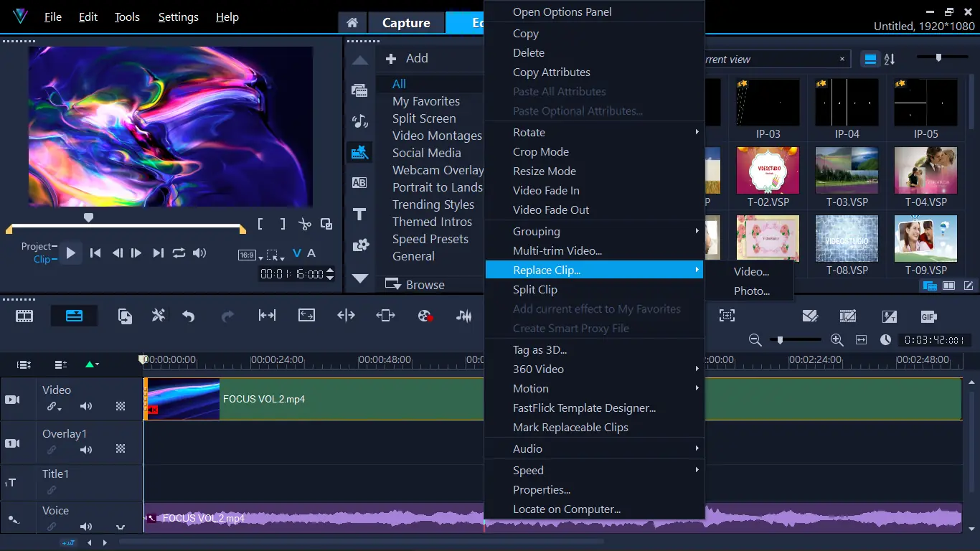The image size is (980, 551).
Task: Mute the Overlay1 track
Action: 86,451
